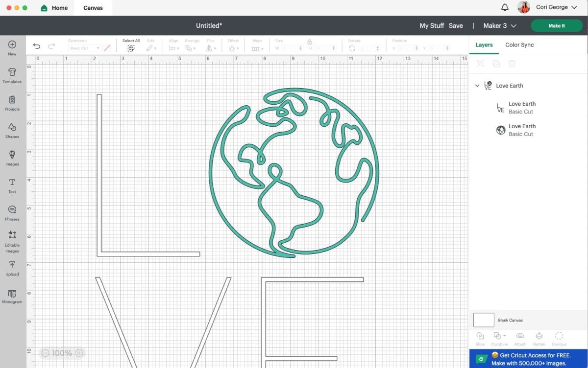
Task: Click the Rotate icon
Action: (352, 48)
